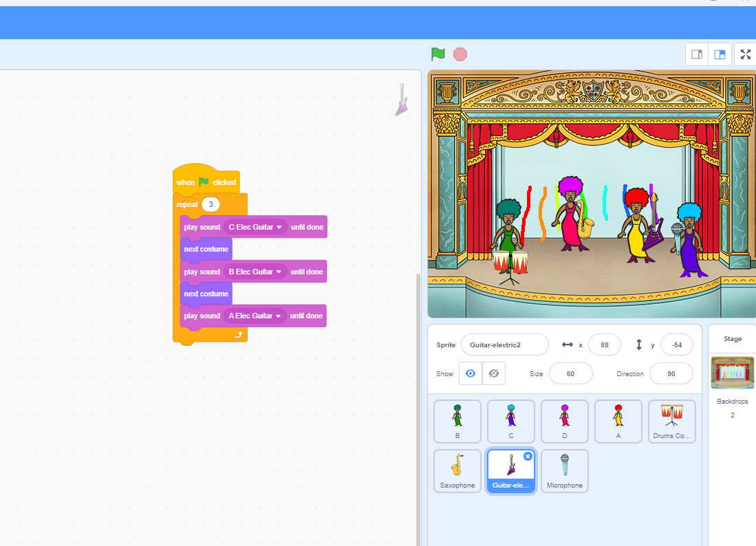This screenshot has width=756, height=546.
Task: Click the vertical scrollbar of code workspace
Action: (418, 410)
